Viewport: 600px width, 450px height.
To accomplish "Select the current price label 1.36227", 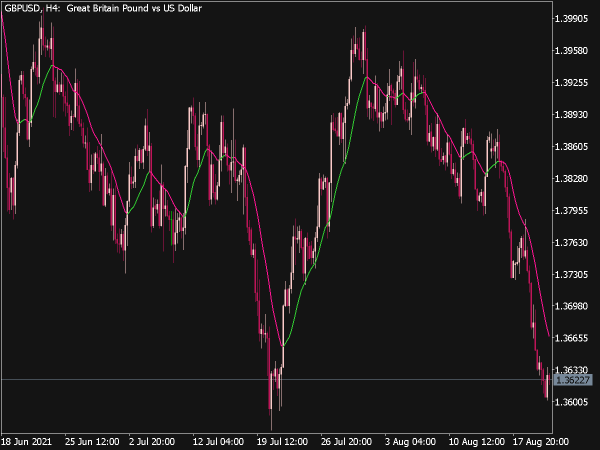I will (573, 380).
